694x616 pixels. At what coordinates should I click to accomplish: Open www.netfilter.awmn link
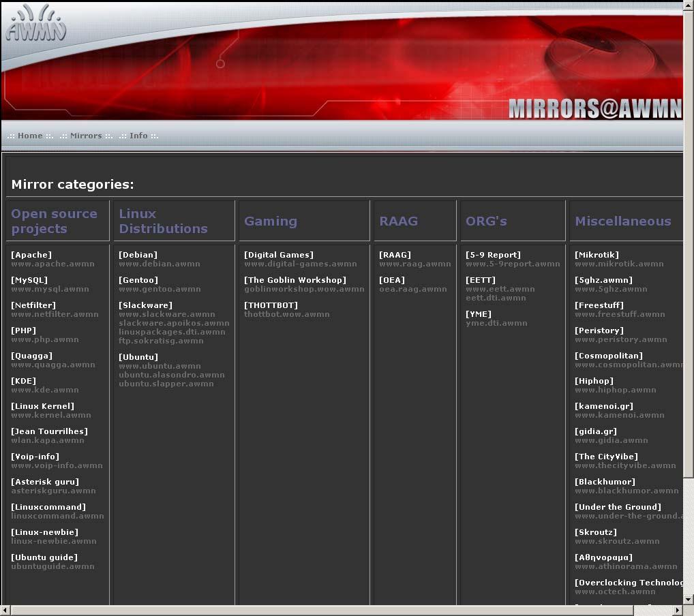55,314
